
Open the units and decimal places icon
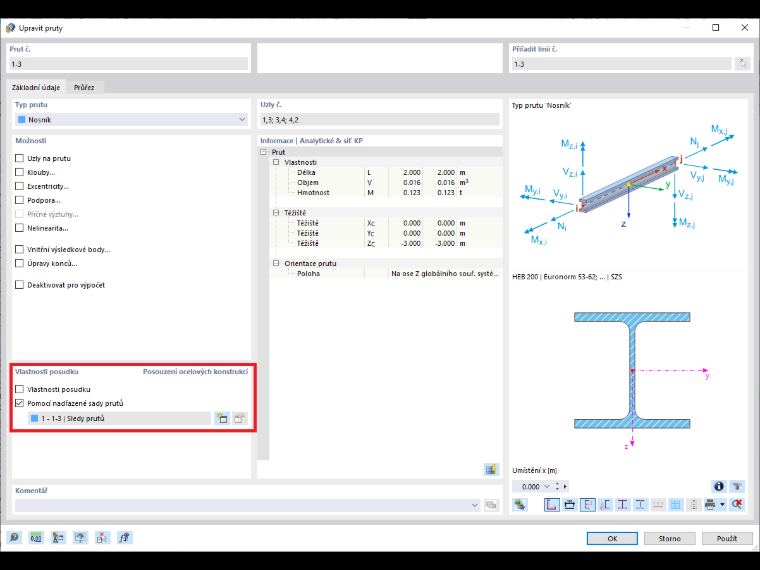36,538
